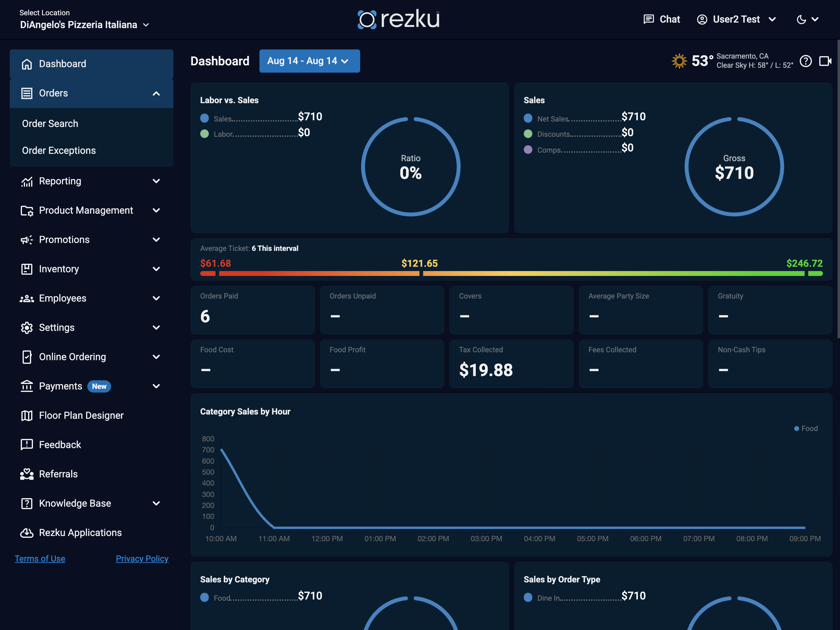Expand the Settings chevron
The height and width of the screenshot is (630, 840).
(x=156, y=328)
